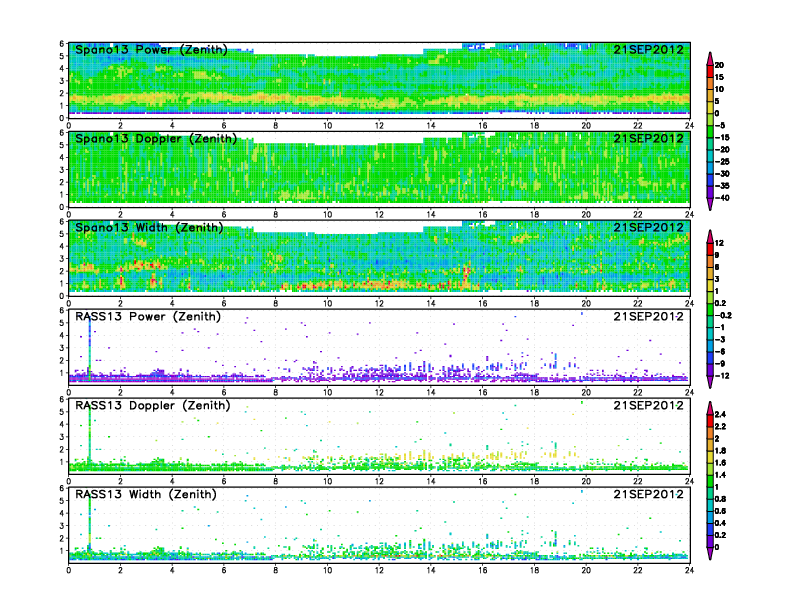Click the vertical spike near hour 1 in RASS13 Power

(90, 348)
